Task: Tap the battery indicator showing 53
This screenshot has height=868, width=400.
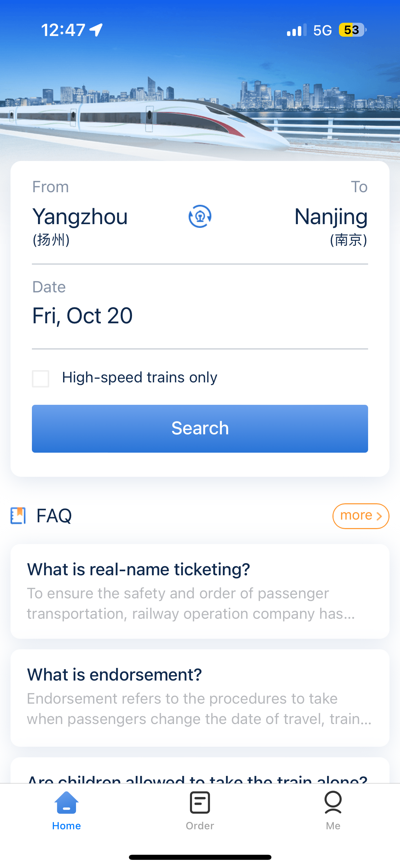Action: point(353,30)
